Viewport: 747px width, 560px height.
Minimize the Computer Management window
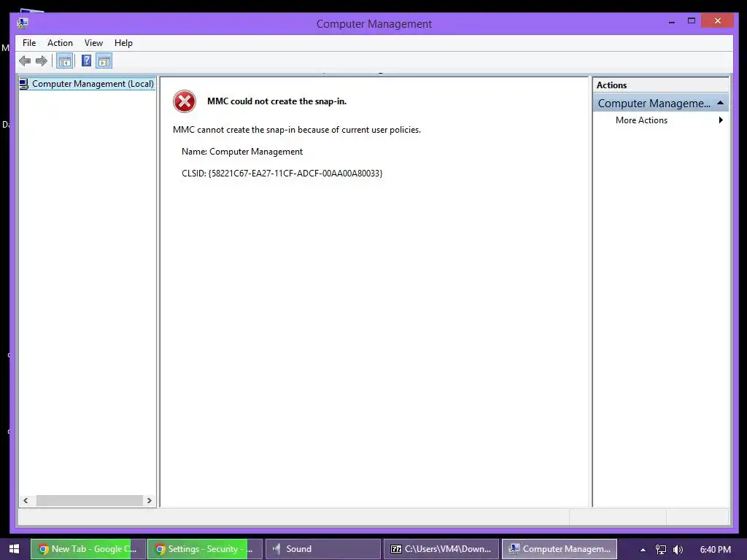672,21
